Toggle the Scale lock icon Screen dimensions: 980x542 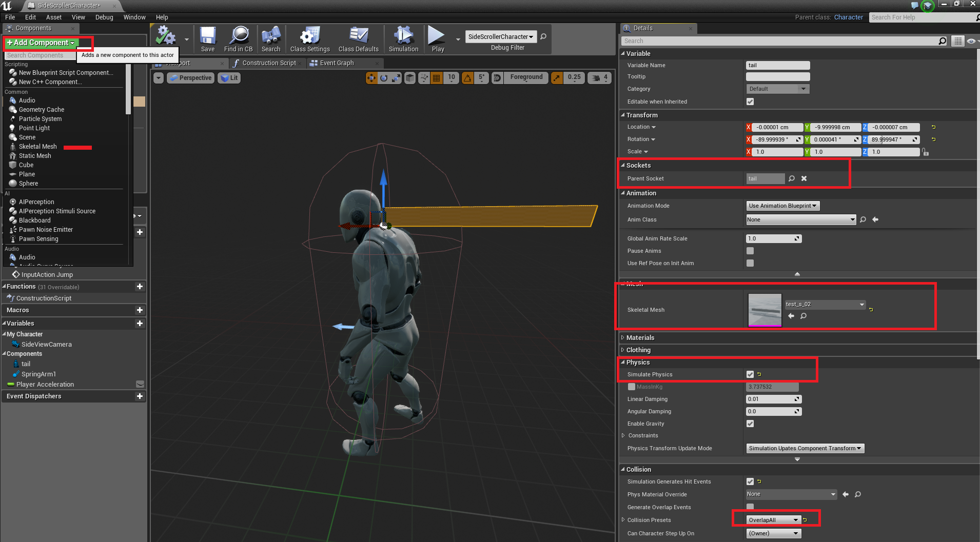(925, 152)
